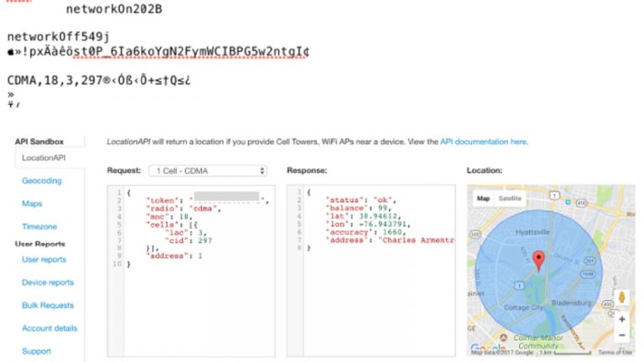Open Device reports page

tap(48, 282)
